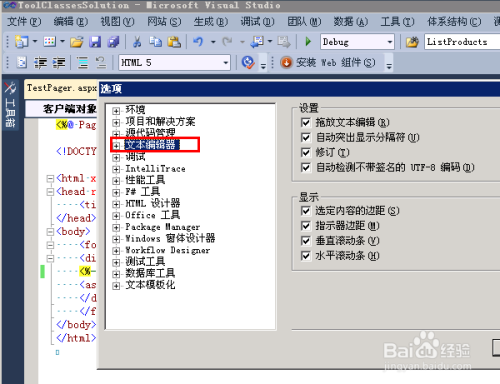
Task: Select the 测试工具 tree item
Action: (x=145, y=262)
